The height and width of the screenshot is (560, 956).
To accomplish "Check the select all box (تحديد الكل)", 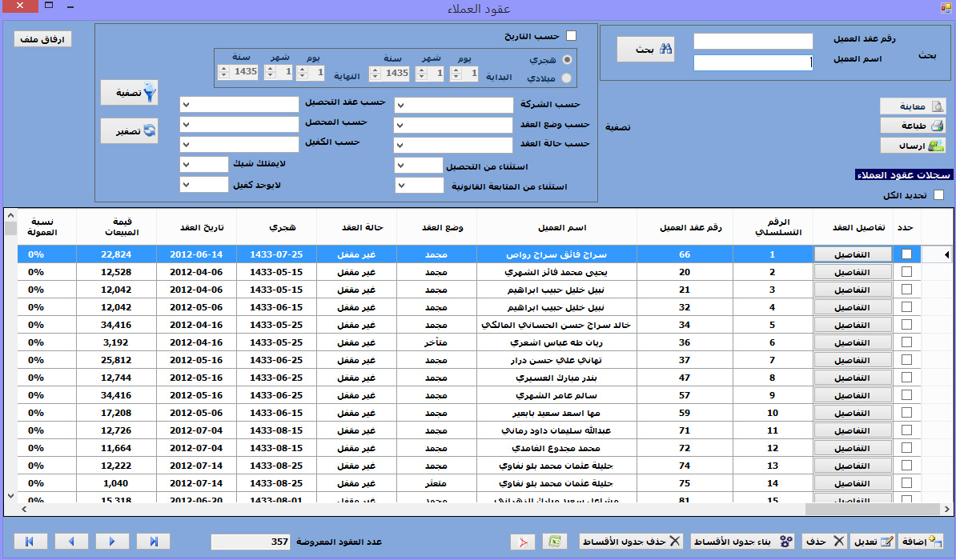I will pyautogui.click(x=938, y=195).
